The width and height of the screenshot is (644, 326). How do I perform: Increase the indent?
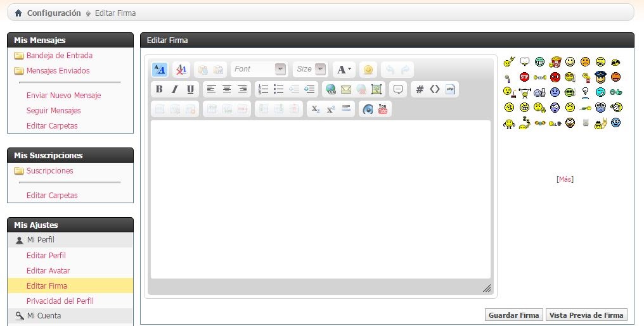[x=310, y=89]
